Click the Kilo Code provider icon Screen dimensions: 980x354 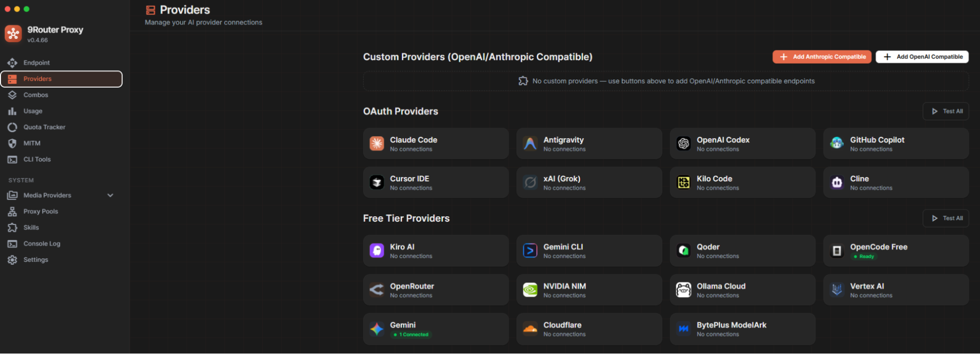point(683,182)
